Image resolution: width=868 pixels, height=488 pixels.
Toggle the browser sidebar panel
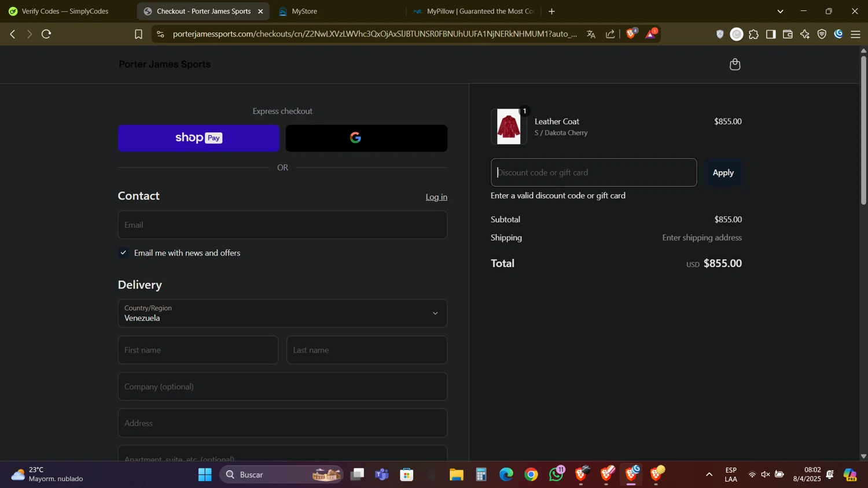pyautogui.click(x=771, y=34)
